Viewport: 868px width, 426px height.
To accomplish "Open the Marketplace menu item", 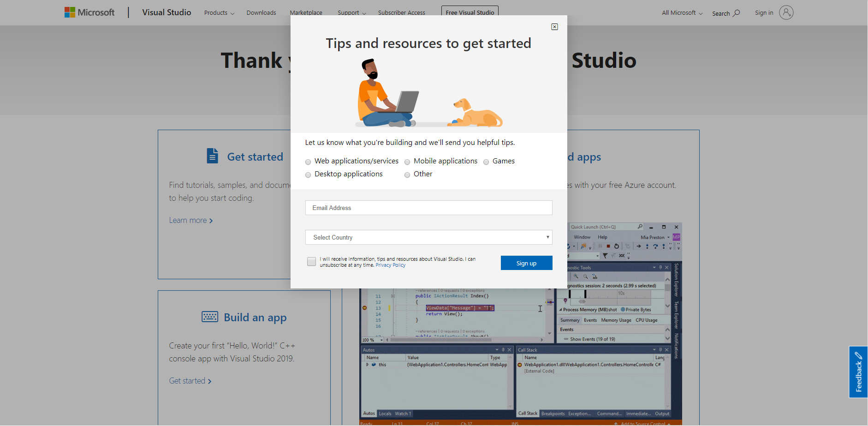I will 306,13.
